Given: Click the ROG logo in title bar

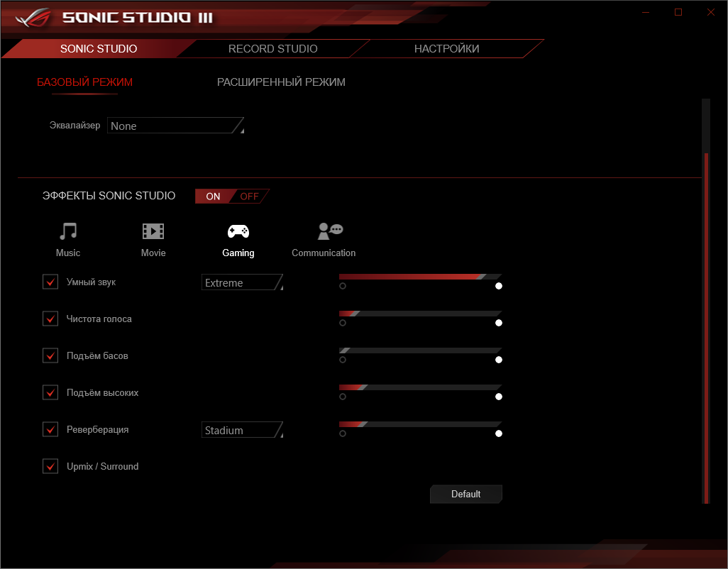Looking at the screenshot, I should point(33,18).
